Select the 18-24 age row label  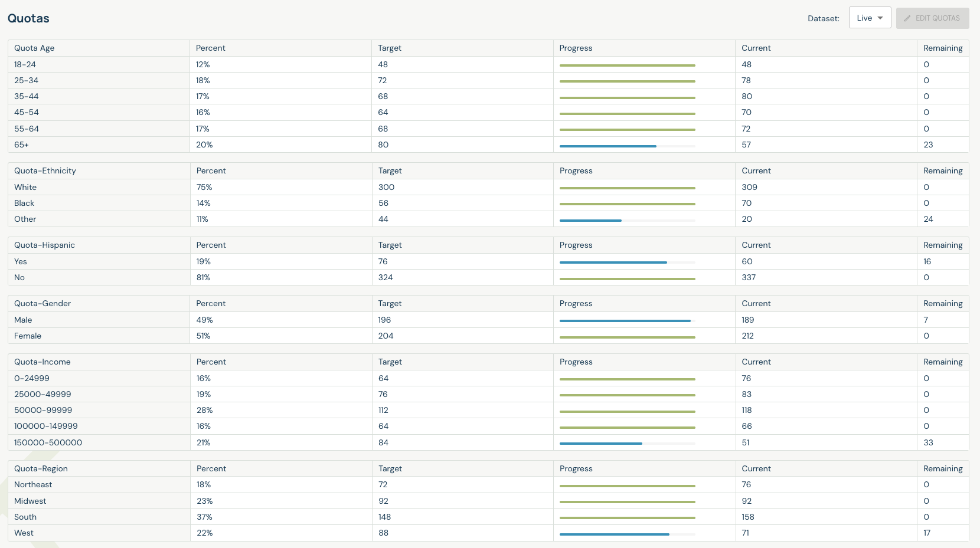point(25,64)
